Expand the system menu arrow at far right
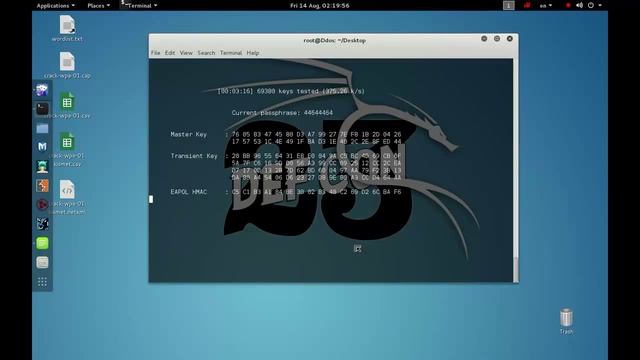The image size is (640, 360). (x=600, y=5)
